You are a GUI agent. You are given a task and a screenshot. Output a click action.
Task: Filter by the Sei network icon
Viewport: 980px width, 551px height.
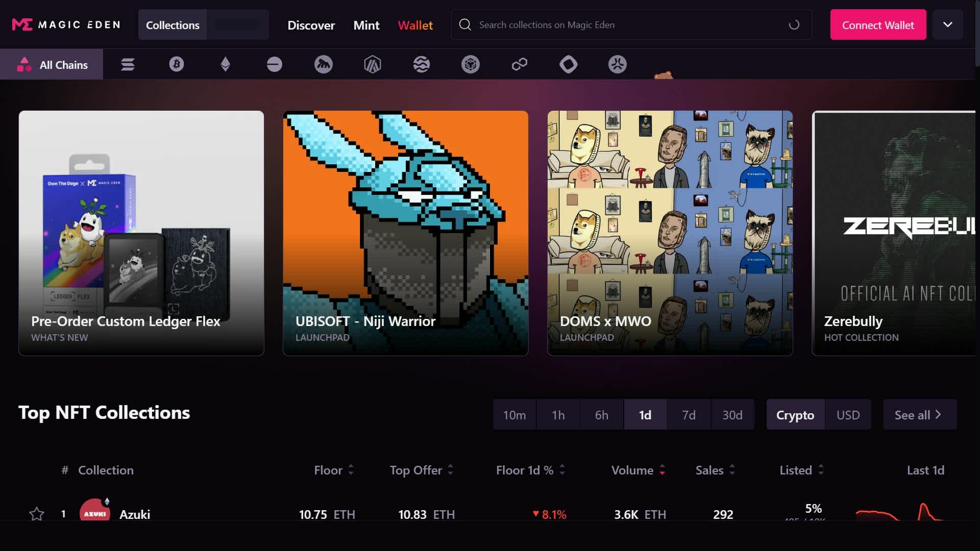421,64
